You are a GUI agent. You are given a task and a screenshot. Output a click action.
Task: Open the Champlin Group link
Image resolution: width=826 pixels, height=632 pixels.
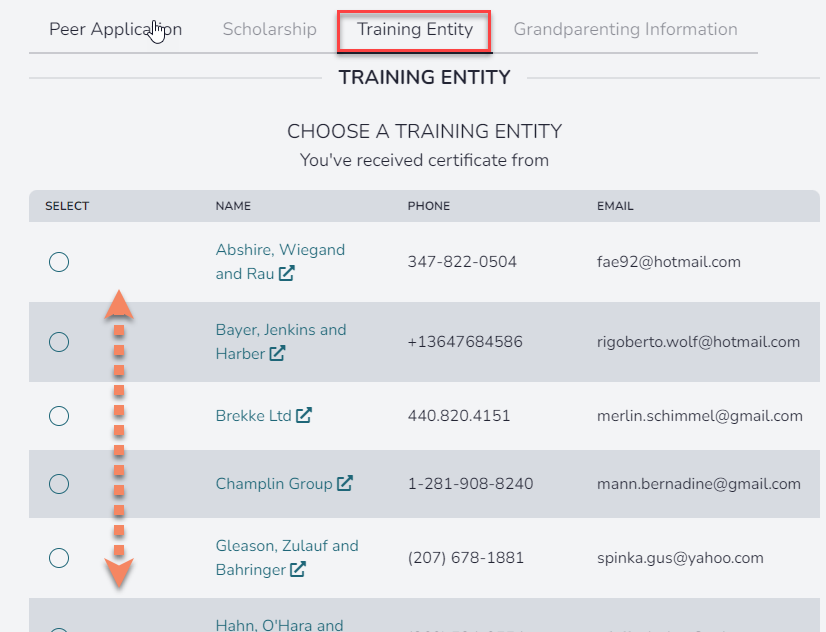[284, 483]
